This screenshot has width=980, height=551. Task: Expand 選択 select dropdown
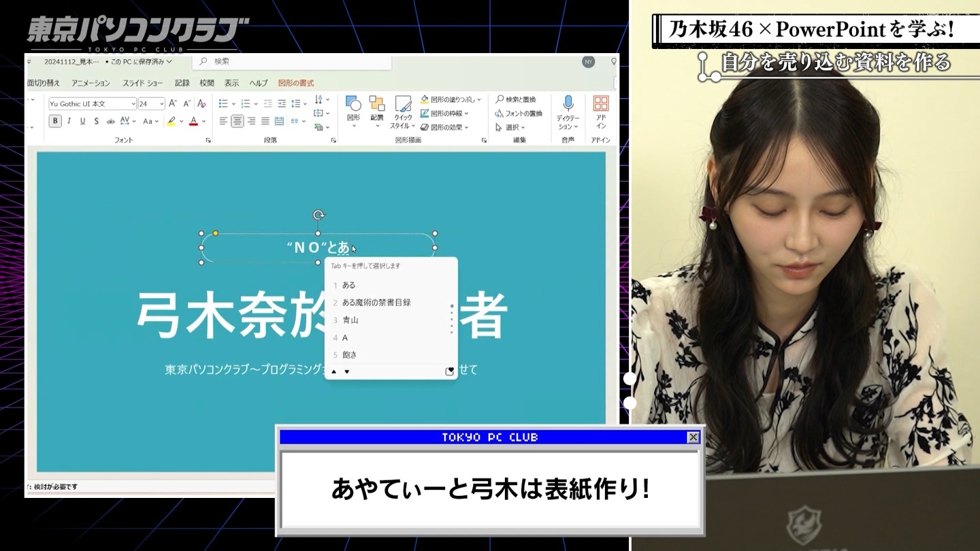pos(523,128)
